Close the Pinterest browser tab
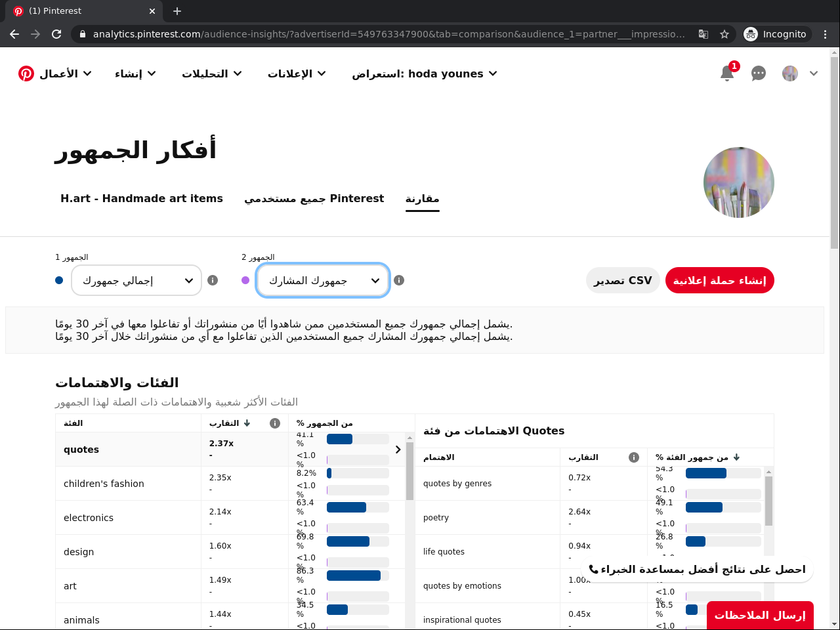 click(x=152, y=11)
